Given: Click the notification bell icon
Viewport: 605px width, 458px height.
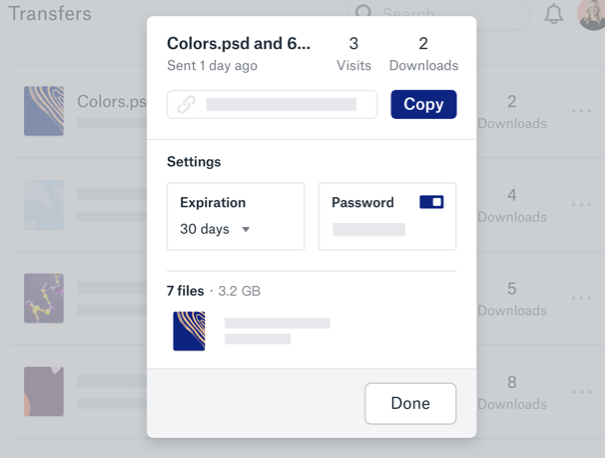Looking at the screenshot, I should [x=553, y=14].
